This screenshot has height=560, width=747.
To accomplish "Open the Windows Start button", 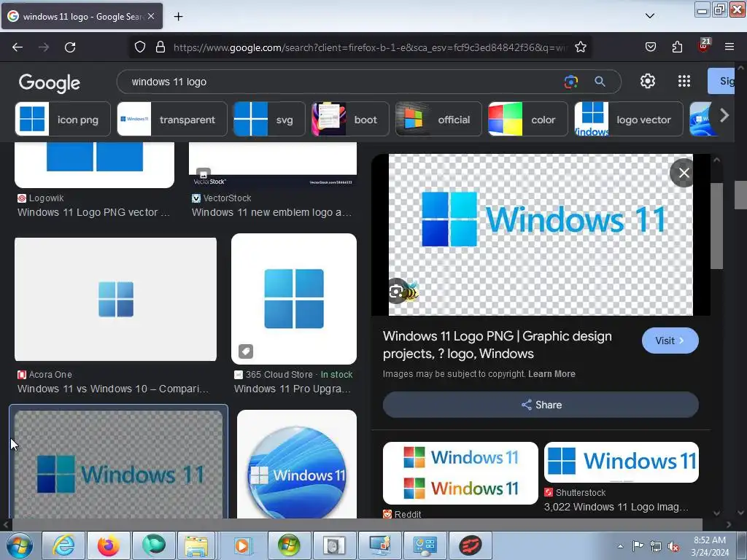I will pos(19,545).
